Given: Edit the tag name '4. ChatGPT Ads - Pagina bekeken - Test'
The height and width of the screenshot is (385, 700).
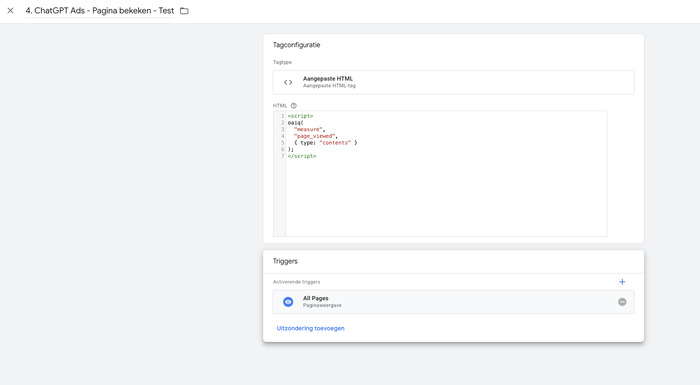Looking at the screenshot, I should coord(100,11).
